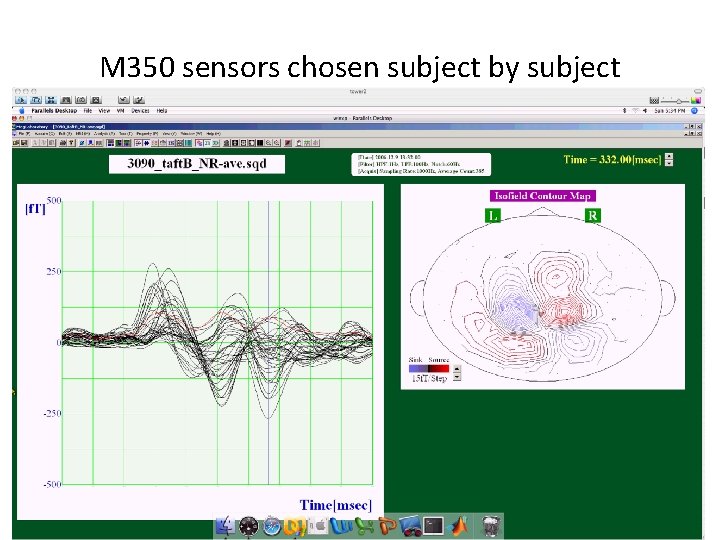Click the color palette icon in the Parallels toolbar
This screenshot has width=720, height=540.
coord(696,100)
